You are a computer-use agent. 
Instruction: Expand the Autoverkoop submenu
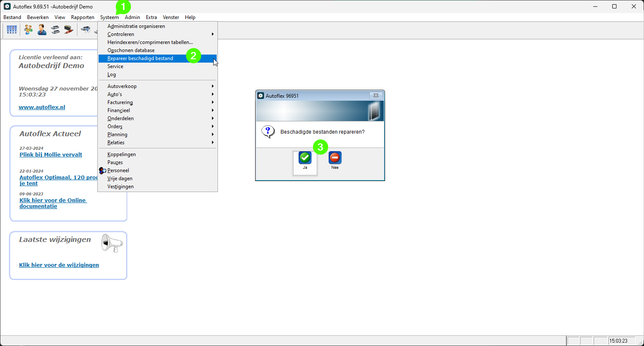(x=158, y=86)
